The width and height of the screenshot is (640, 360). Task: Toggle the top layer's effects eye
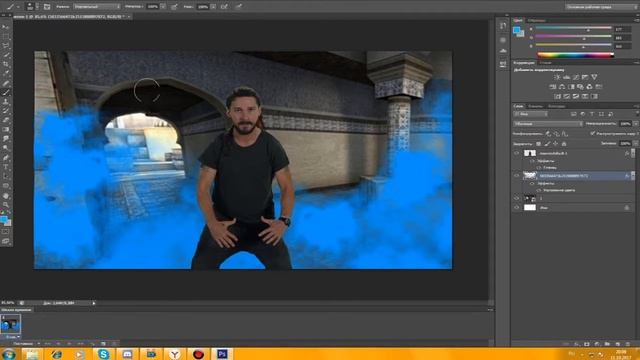tap(532, 161)
